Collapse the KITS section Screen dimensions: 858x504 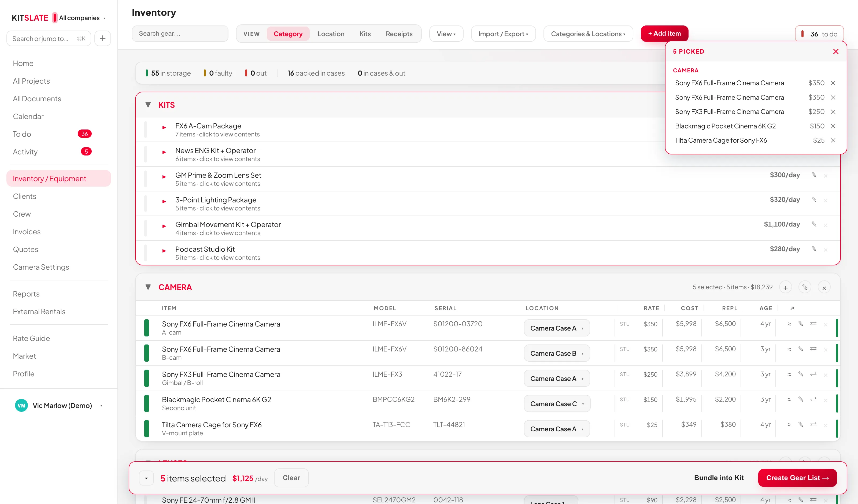(148, 105)
